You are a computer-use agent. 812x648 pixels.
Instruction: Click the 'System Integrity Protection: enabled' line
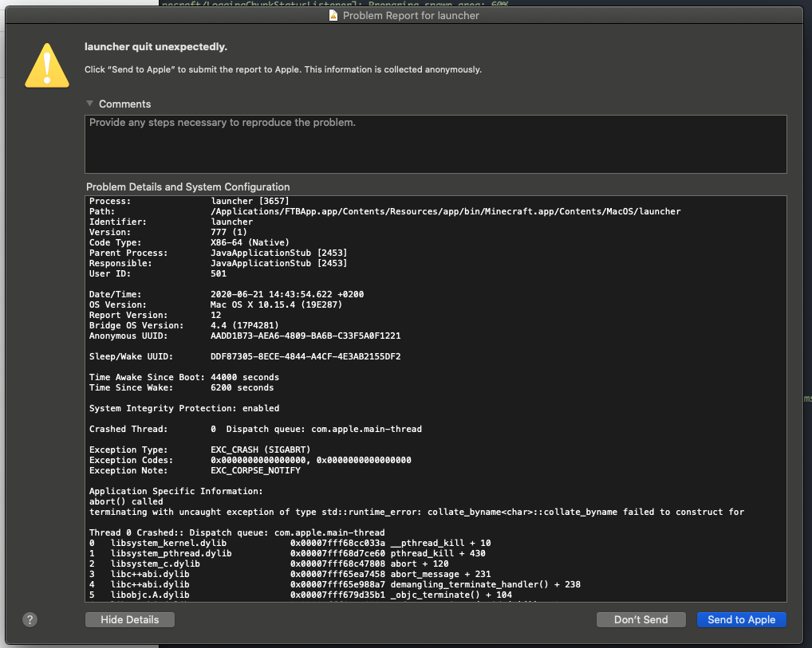click(183, 408)
